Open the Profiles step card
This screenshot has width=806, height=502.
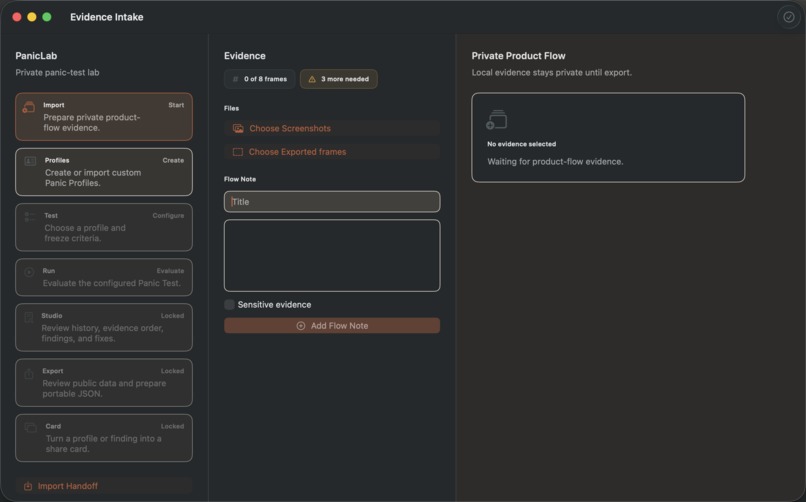[x=104, y=172]
